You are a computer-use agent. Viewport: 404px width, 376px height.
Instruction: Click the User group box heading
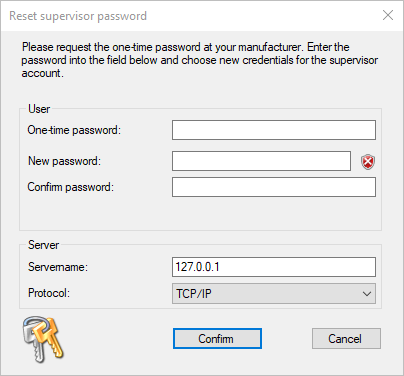tap(39, 109)
